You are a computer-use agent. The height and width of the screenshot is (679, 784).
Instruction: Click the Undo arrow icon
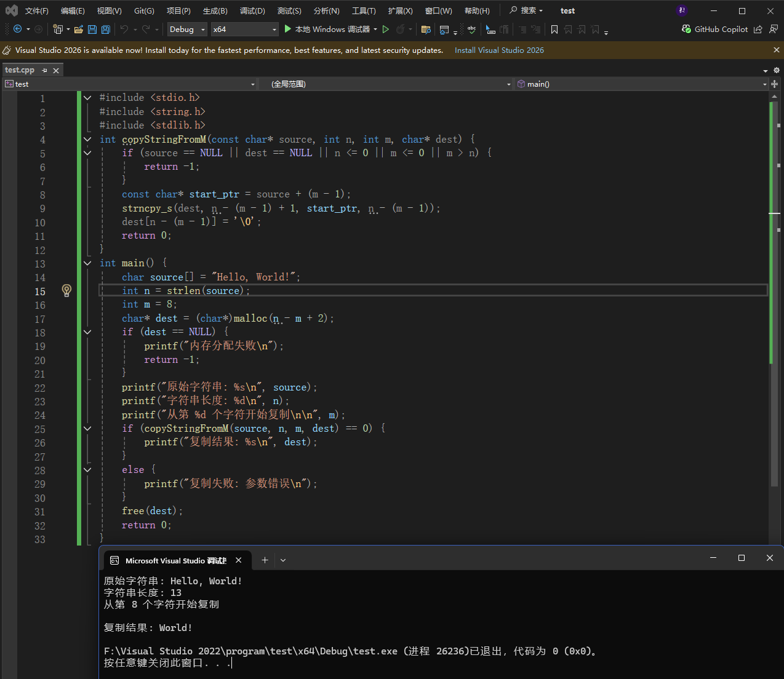124,29
